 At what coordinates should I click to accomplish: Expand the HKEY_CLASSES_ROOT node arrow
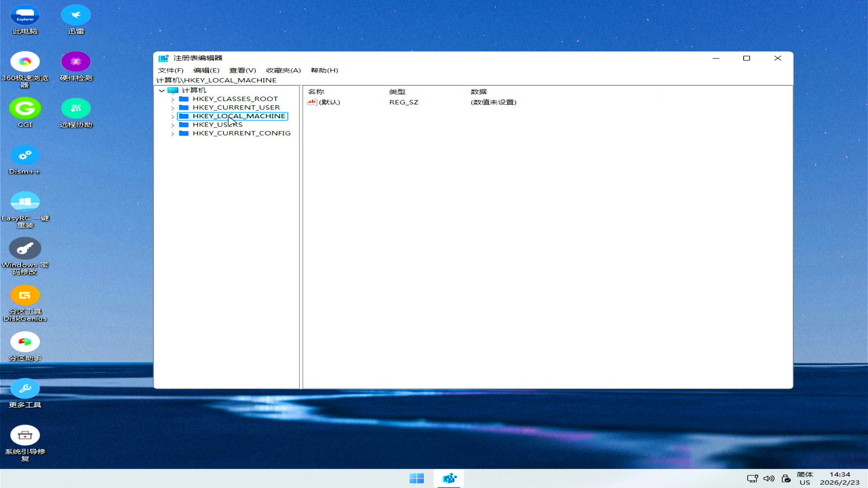tap(173, 99)
